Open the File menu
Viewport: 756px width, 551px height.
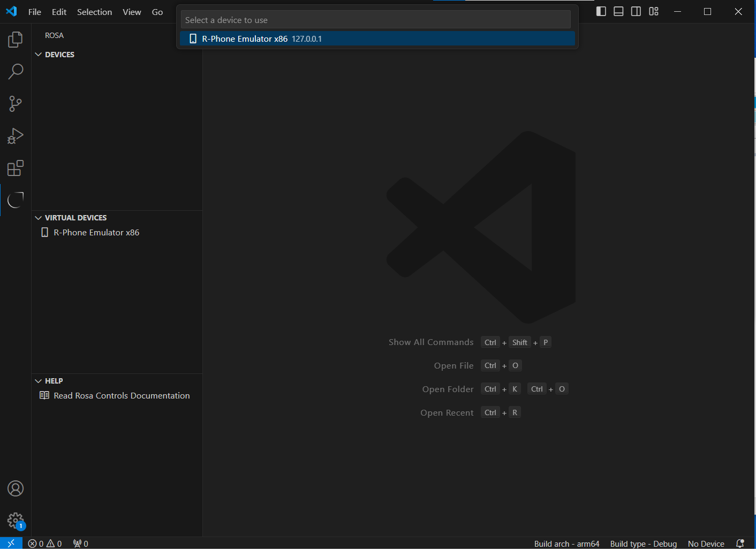tap(35, 12)
